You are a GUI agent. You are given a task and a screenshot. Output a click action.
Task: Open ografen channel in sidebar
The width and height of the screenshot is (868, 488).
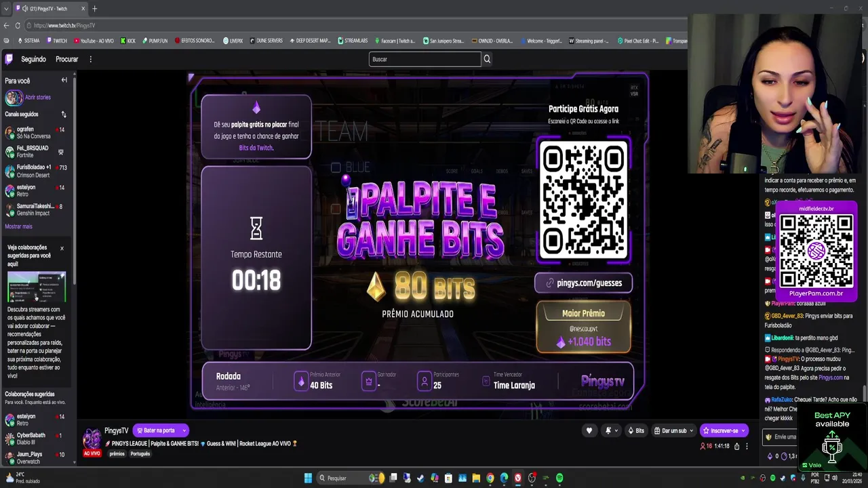click(36, 132)
